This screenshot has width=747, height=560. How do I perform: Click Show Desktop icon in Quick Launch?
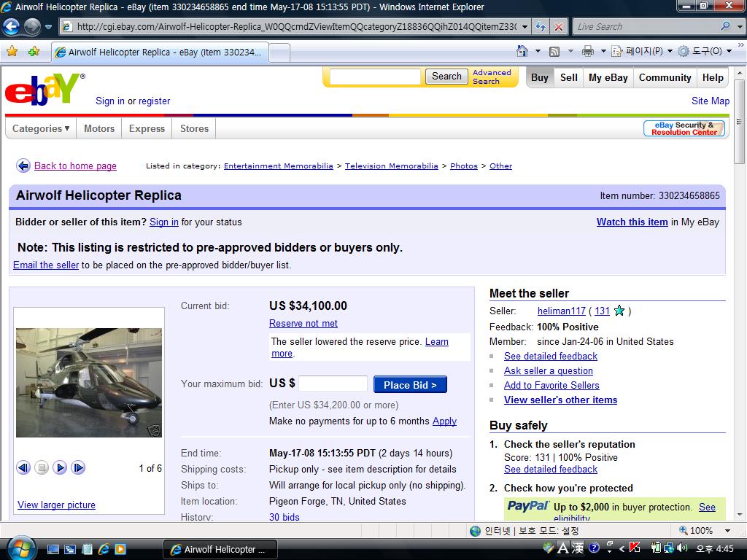pos(53,549)
